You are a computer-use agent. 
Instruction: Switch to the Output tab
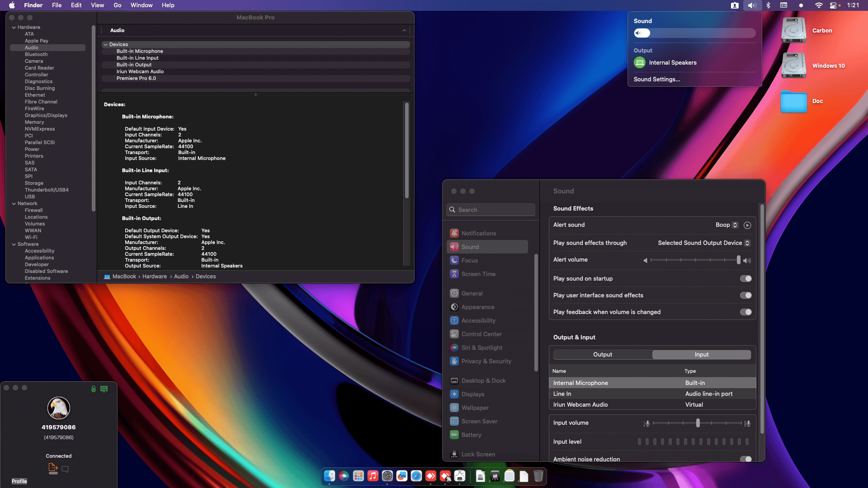[x=603, y=355]
